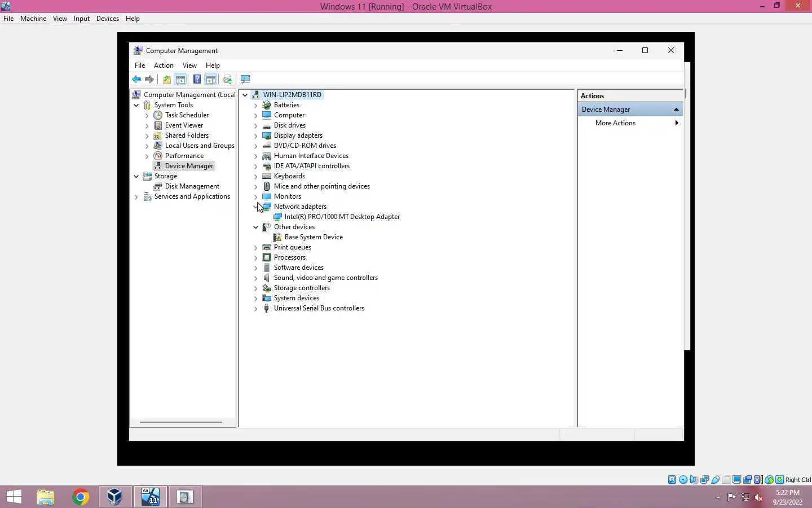Image resolution: width=812 pixels, height=508 pixels.
Task: Open Computer Management View menu
Action: click(189, 65)
